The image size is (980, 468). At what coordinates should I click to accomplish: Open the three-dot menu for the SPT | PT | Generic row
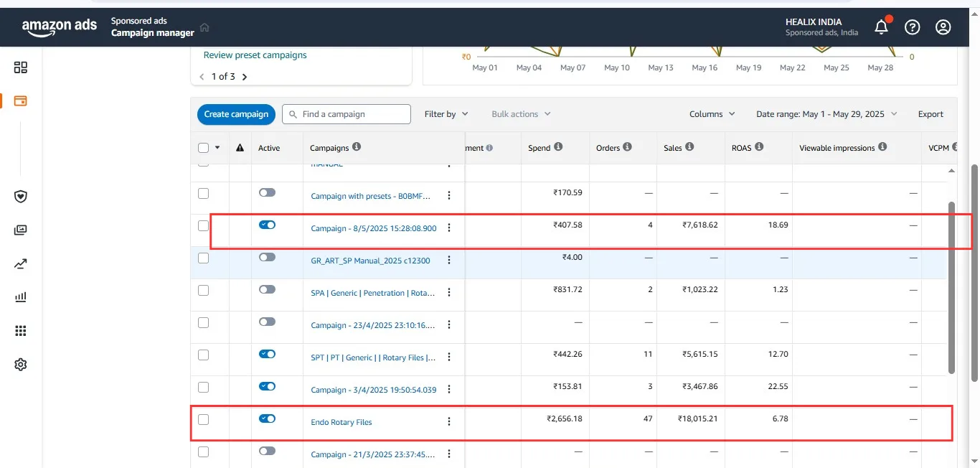[x=449, y=357]
